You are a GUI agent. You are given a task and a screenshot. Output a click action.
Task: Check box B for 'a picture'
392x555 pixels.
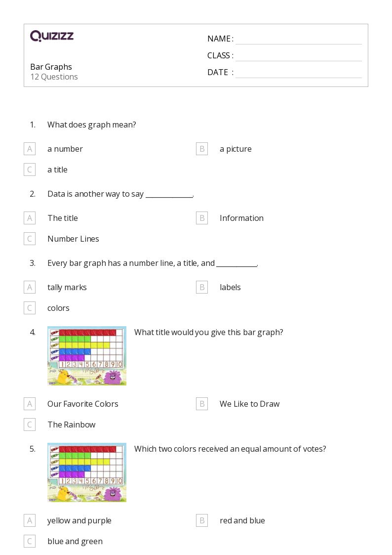pyautogui.click(x=202, y=149)
